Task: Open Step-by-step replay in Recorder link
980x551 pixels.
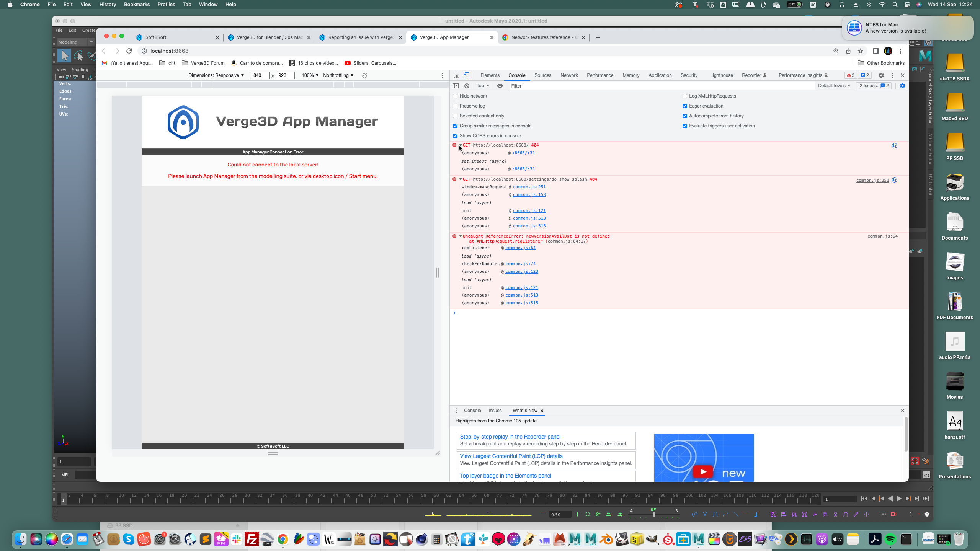Action: point(510,437)
